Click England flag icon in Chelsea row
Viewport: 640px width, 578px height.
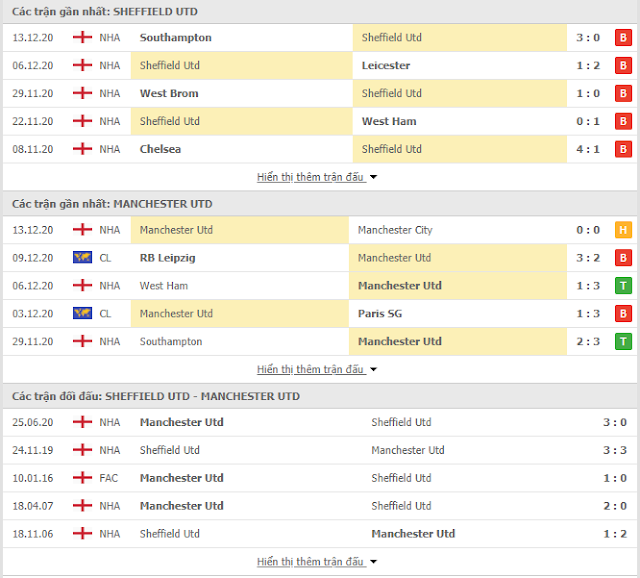coord(82,149)
